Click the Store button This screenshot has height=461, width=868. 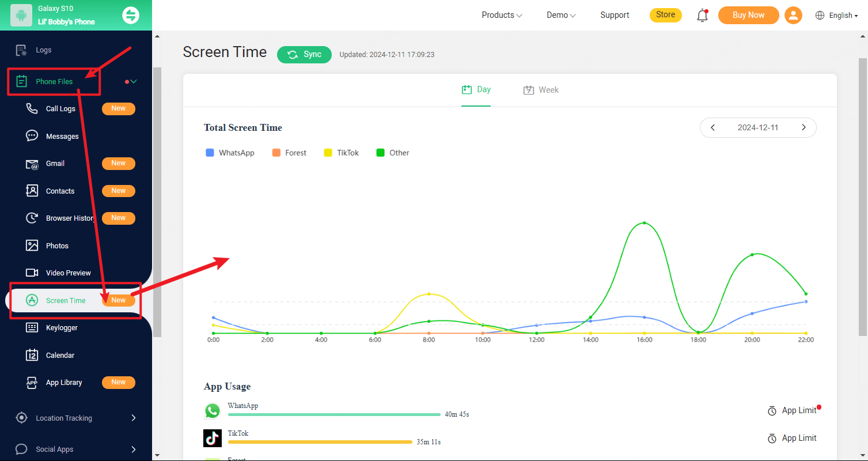665,15
